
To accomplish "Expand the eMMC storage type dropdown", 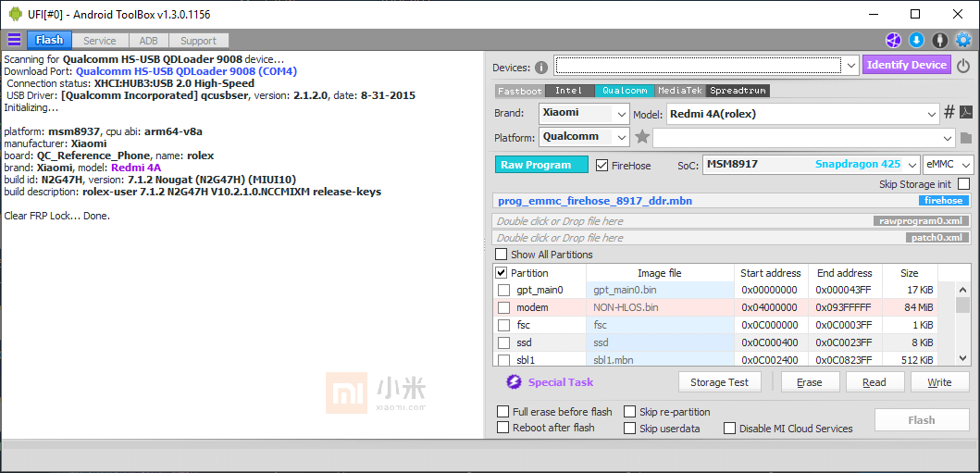I will coord(965,165).
